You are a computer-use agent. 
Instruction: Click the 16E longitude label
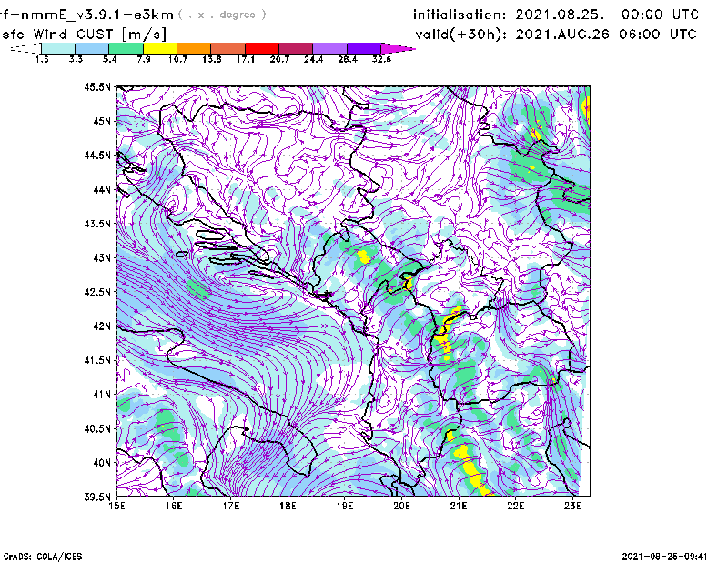point(174,506)
